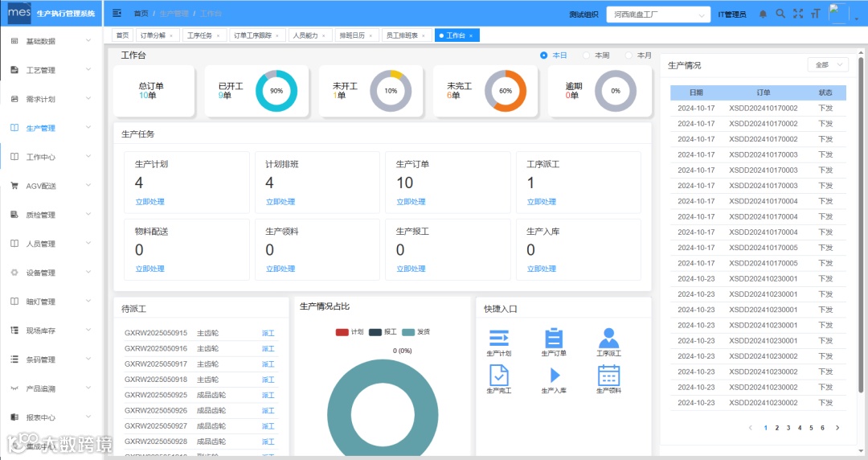The height and width of the screenshot is (460, 868).
Task: Click the 报表中心 sidebar icon
Action: (x=14, y=417)
